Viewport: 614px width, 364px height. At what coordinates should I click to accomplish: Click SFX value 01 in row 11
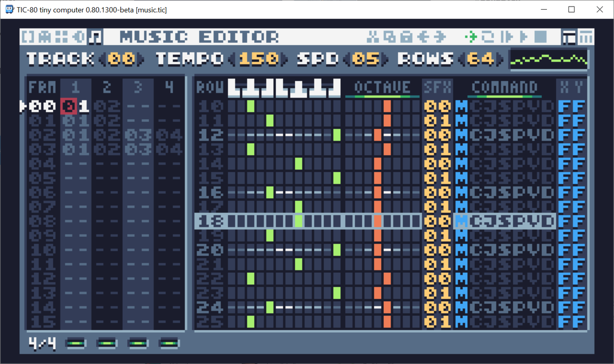click(438, 121)
